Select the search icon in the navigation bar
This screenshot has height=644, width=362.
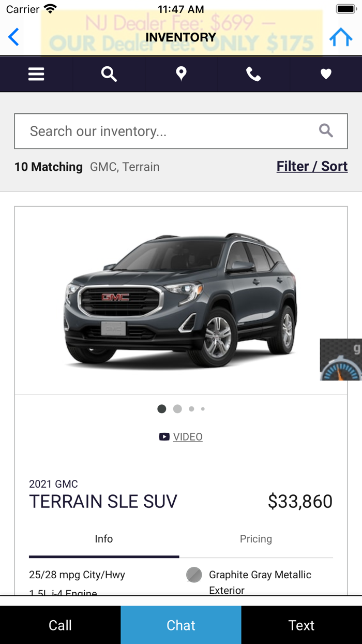(109, 74)
